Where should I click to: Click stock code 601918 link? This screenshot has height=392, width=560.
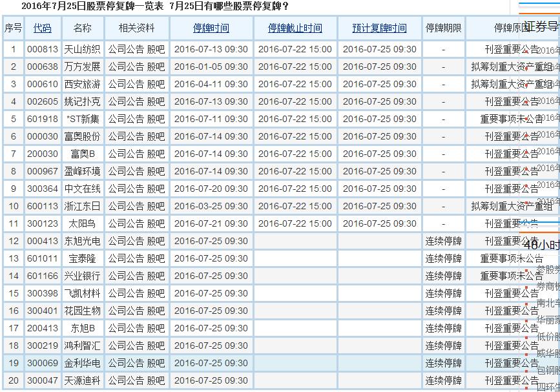[42, 119]
